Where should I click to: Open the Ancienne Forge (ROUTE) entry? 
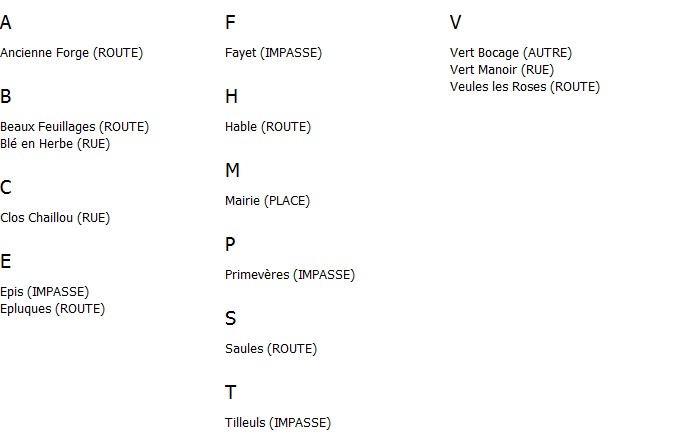coord(71,53)
